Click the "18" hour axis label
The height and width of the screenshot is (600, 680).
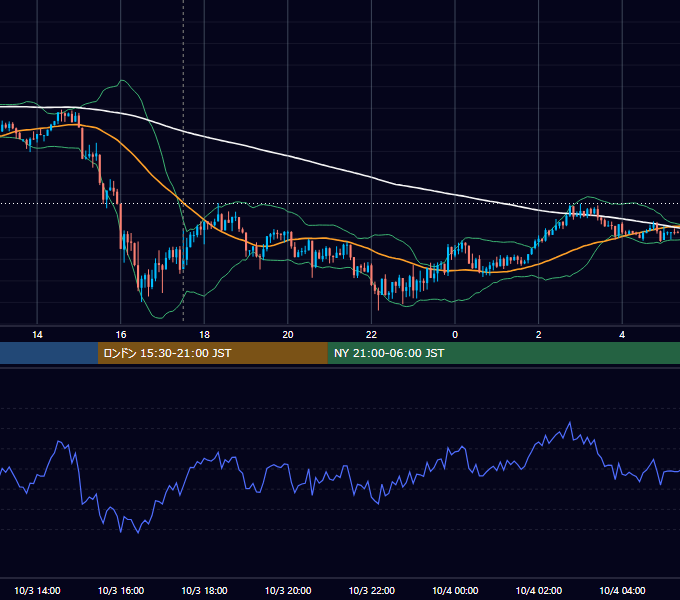coord(204,335)
